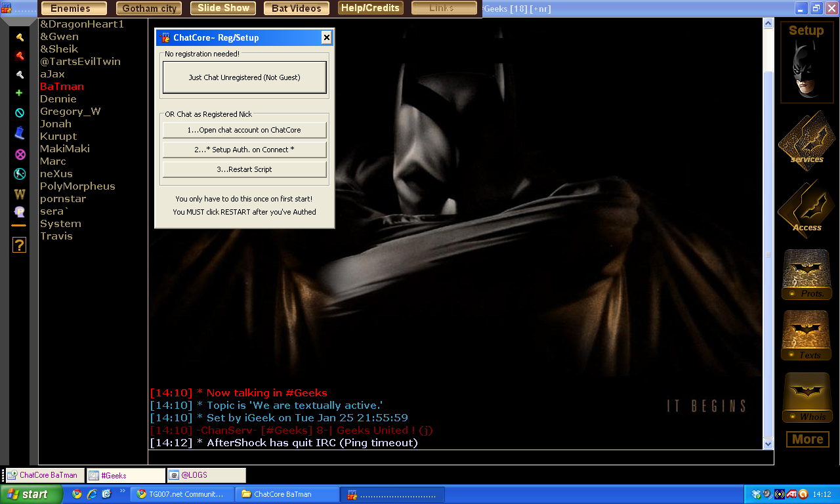Launch Internet Explorer from Quick Launch
Viewport: 840px width, 504px height.
(x=91, y=494)
